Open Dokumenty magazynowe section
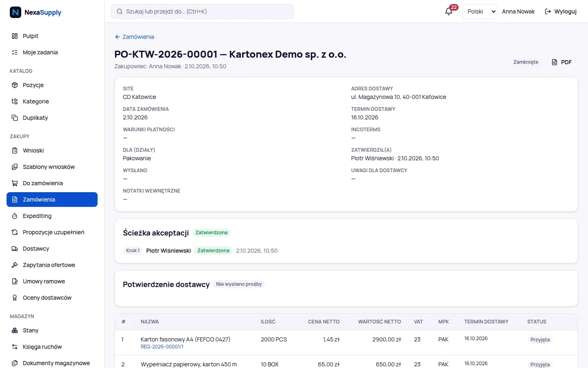 pyautogui.click(x=52, y=363)
